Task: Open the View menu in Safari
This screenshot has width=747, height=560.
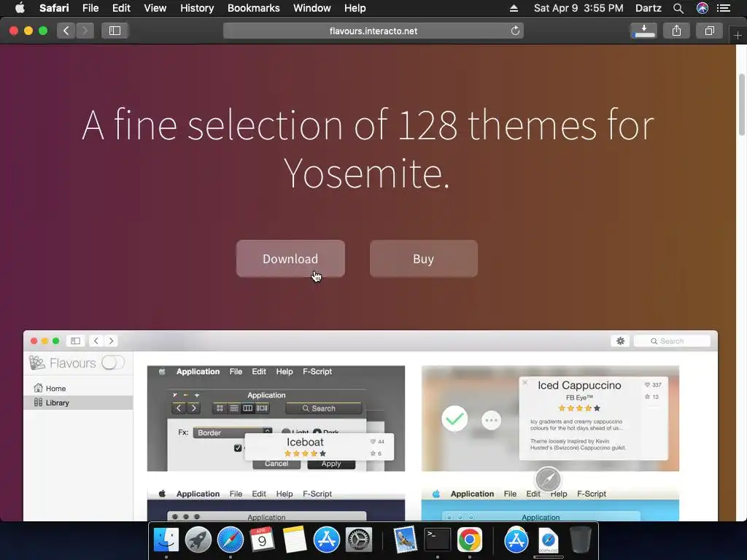Action: point(155,8)
